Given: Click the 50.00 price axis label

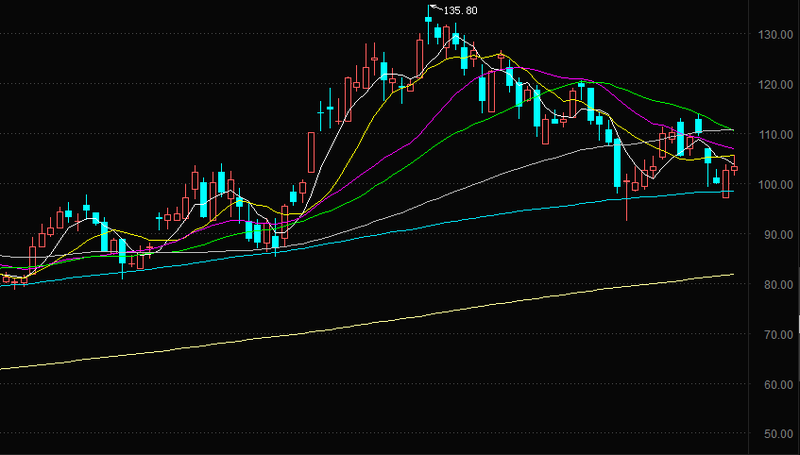Looking at the screenshot, I should [x=768, y=435].
